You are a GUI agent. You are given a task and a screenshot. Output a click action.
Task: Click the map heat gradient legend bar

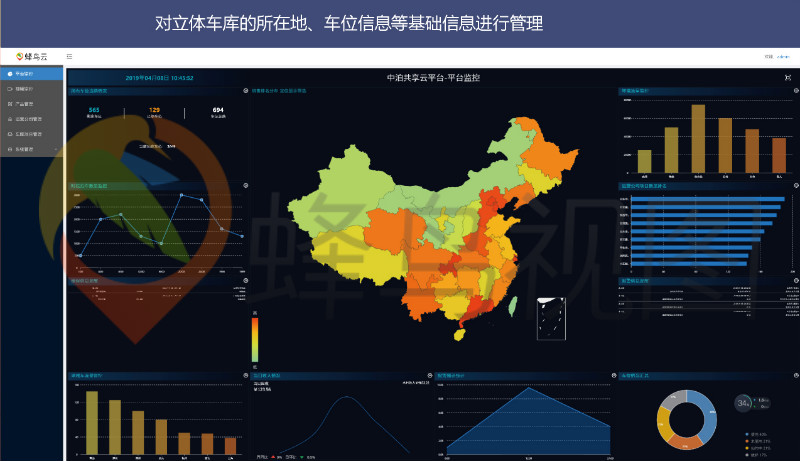[255, 340]
